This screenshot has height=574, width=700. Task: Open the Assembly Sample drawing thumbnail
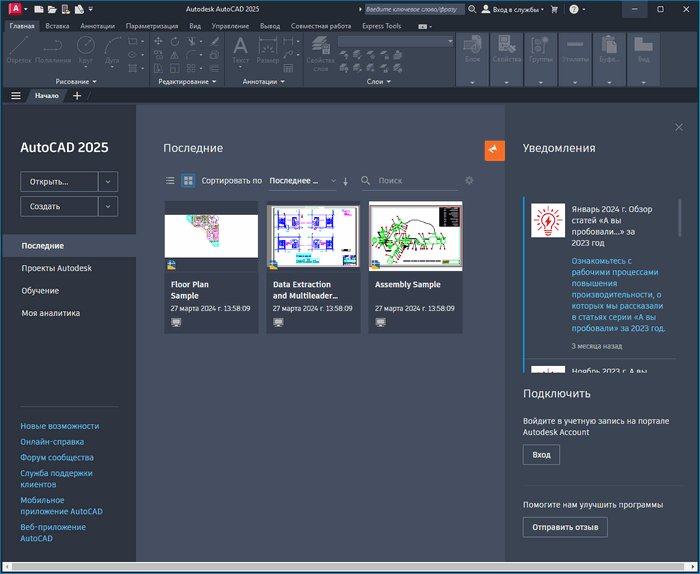click(x=415, y=237)
